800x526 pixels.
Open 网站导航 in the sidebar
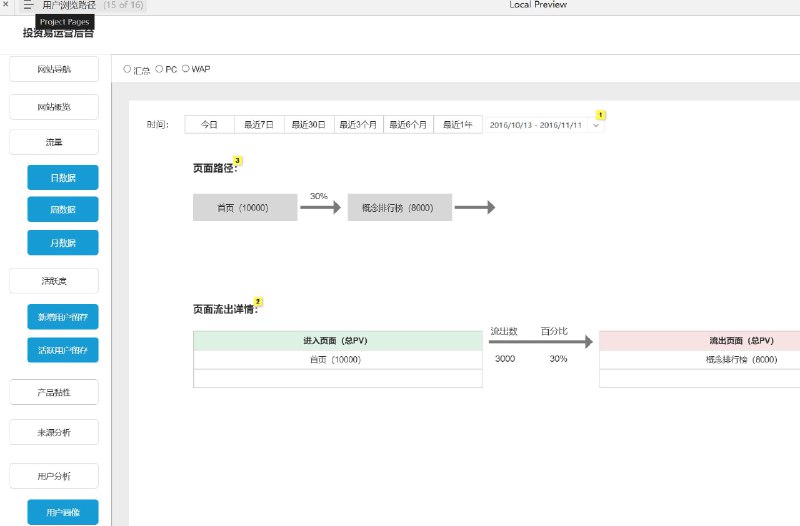pos(54,69)
